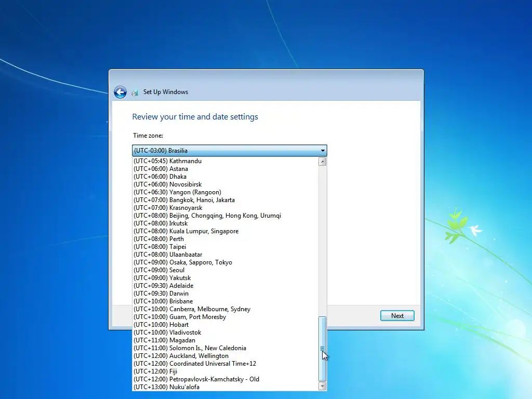
Task: Choose Osaka, Sapporo, Tokyo time zone
Action: tap(225, 262)
